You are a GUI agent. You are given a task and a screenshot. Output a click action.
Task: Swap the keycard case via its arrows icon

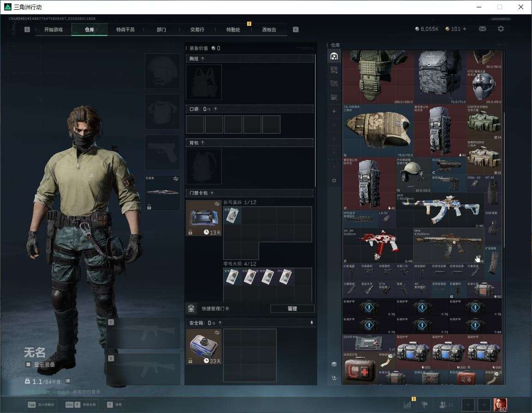click(x=217, y=204)
